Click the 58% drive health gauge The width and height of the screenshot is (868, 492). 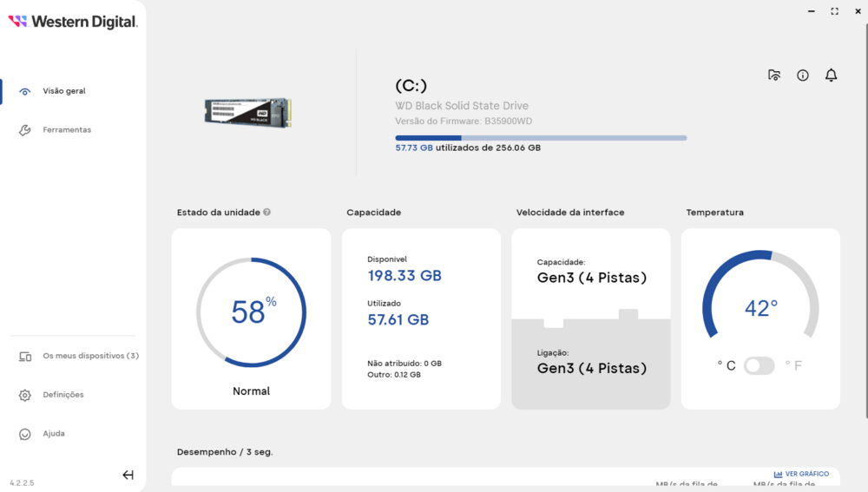(251, 312)
